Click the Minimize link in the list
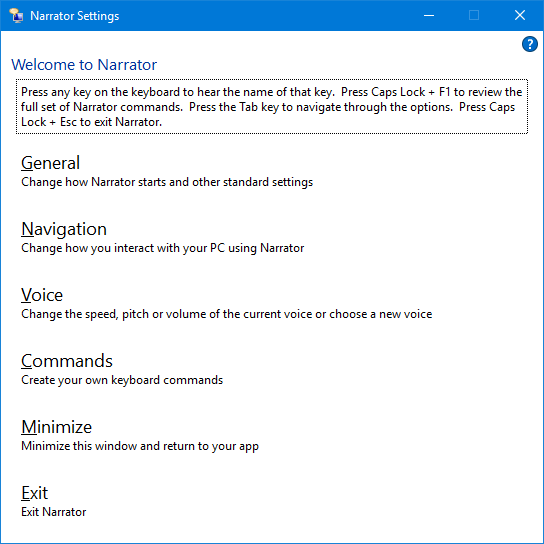The height and width of the screenshot is (544, 544). 57,427
